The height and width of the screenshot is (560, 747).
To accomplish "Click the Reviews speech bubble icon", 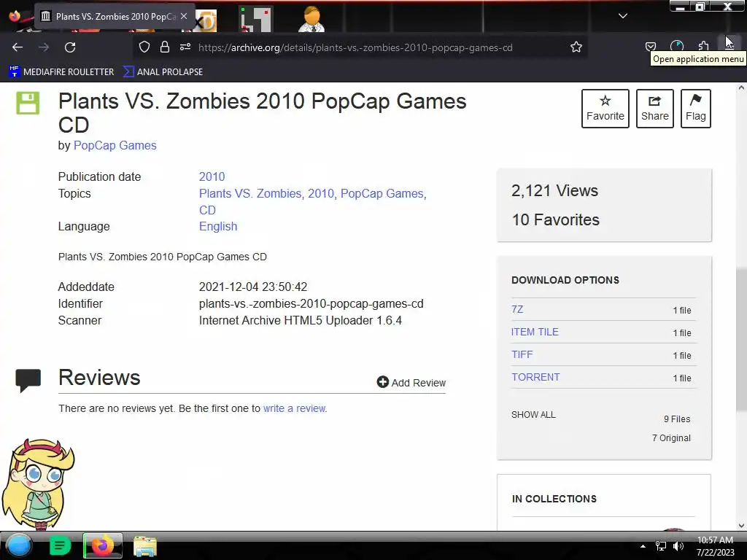I will (x=28, y=380).
